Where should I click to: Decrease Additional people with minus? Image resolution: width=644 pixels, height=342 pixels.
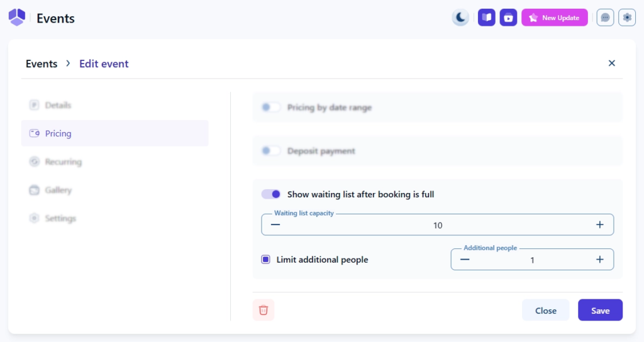(x=465, y=260)
